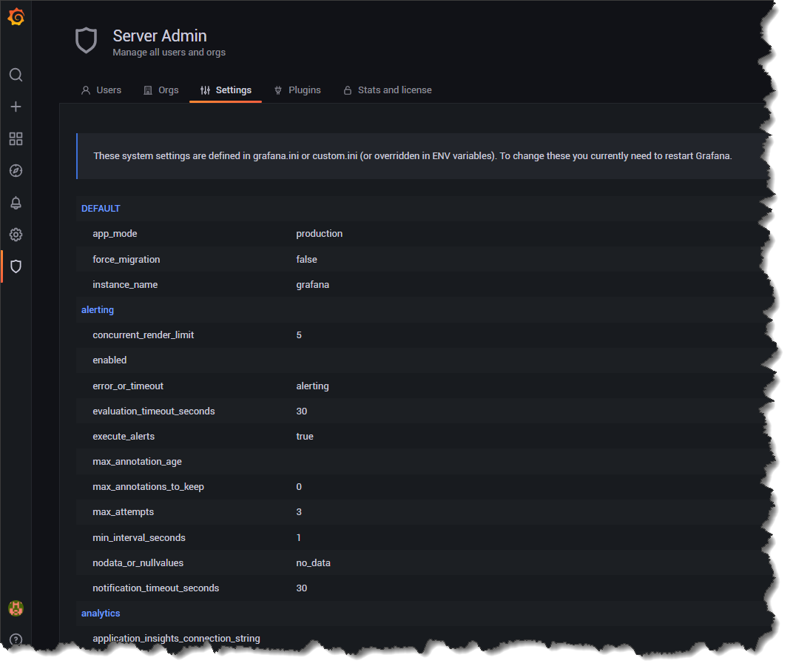Click the Grafana logo home icon
793x672 pixels.
16,17
